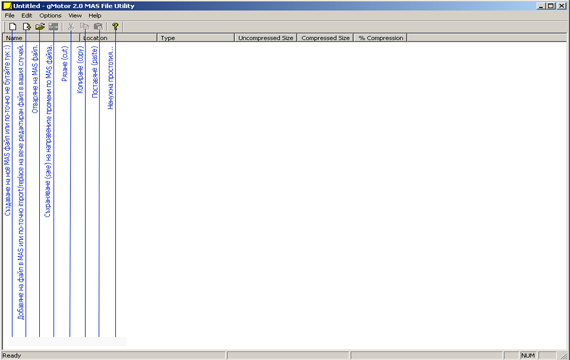The width and height of the screenshot is (570, 360).
Task: Open a MAS file using the folder icon
Action: coord(40,27)
